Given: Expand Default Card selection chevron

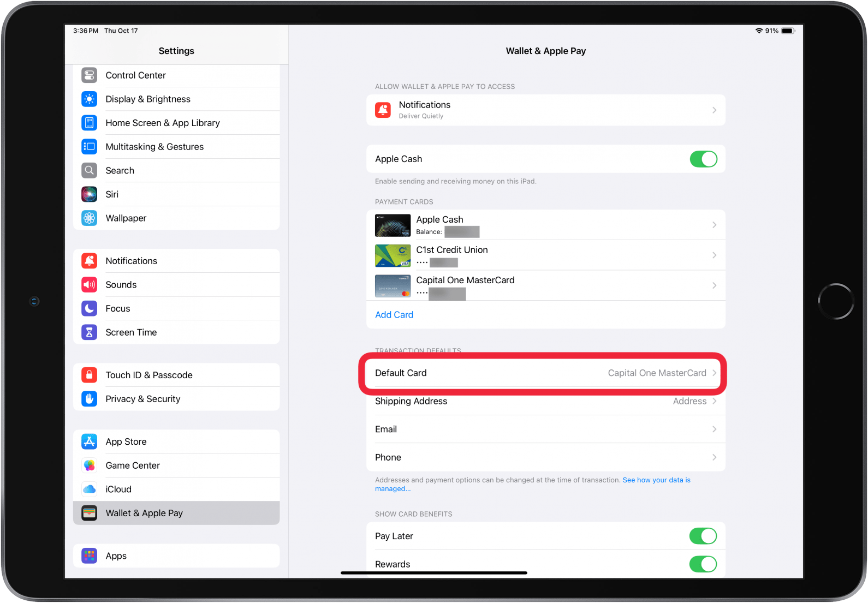Looking at the screenshot, I should [714, 373].
